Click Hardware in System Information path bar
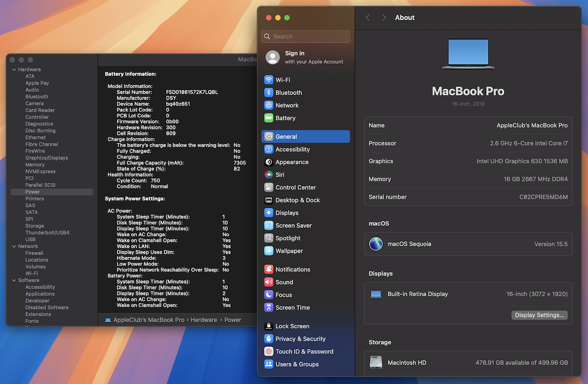This screenshot has width=588, height=384. tap(204, 320)
